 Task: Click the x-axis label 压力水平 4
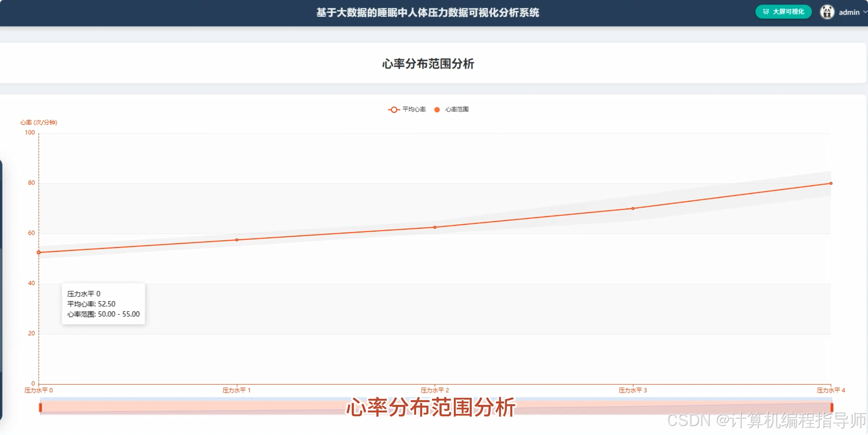(831, 390)
